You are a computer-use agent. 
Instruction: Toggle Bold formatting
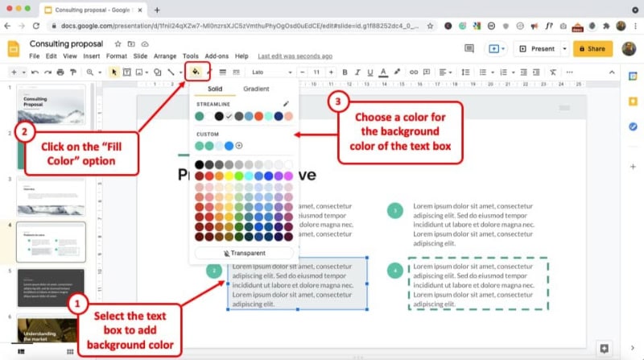tap(345, 72)
